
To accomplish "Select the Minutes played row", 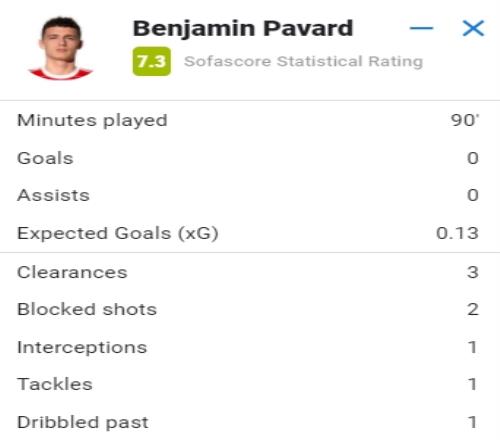I will (250, 120).
